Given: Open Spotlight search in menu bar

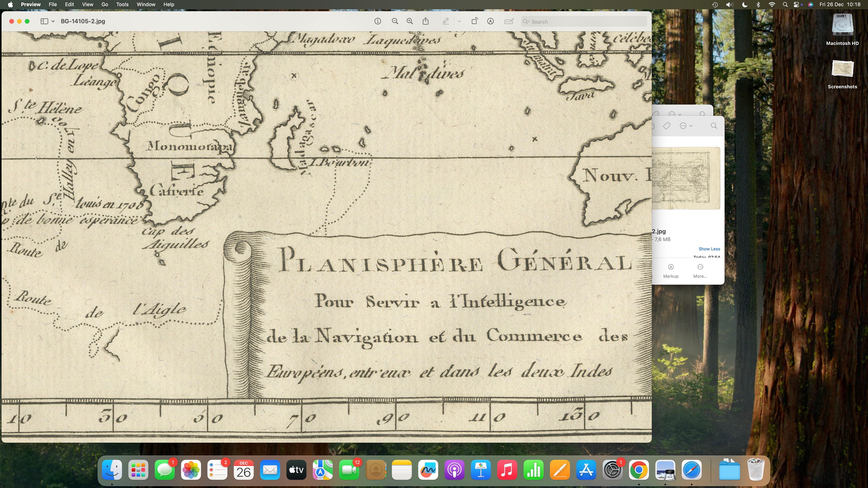Looking at the screenshot, I should [785, 4].
